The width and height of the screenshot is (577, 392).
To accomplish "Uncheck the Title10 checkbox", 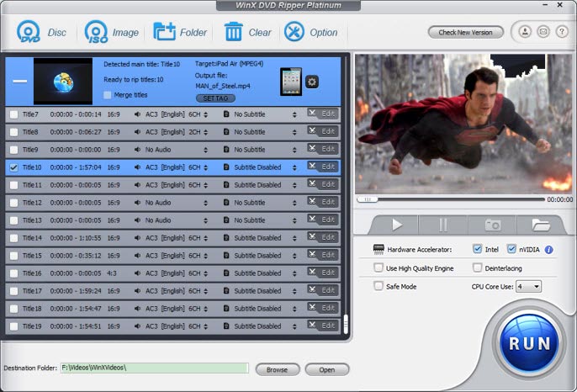I will 13,167.
